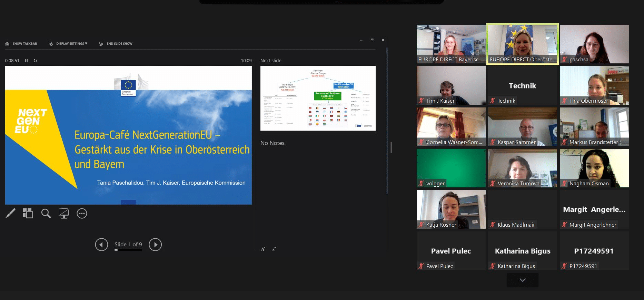The width and height of the screenshot is (644, 300).
Task: Click the muted mic icon on Tina Obermoser
Action: point(564,101)
